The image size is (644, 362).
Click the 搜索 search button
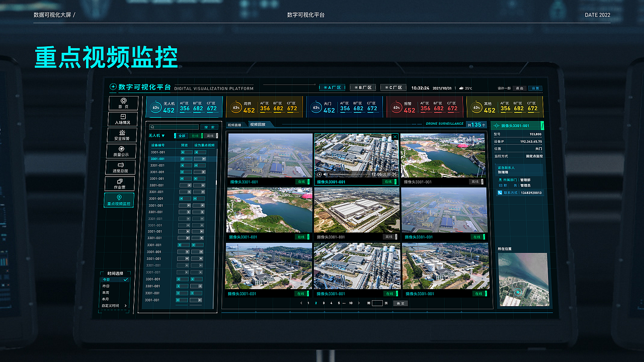[209, 127]
